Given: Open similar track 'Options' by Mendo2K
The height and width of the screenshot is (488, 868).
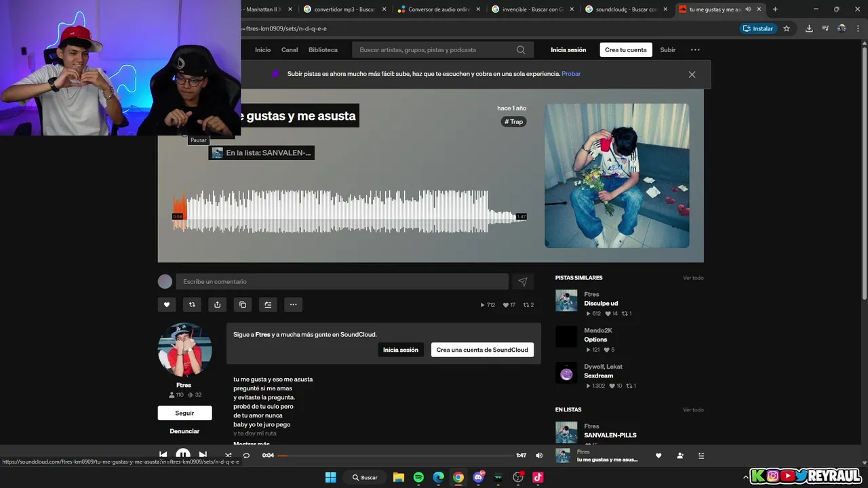Looking at the screenshot, I should 595,340.
